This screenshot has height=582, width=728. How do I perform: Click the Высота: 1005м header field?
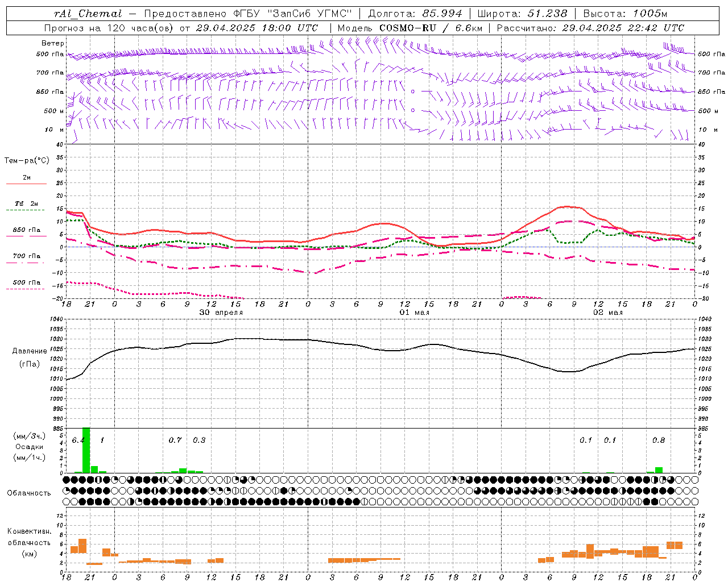[625, 14]
